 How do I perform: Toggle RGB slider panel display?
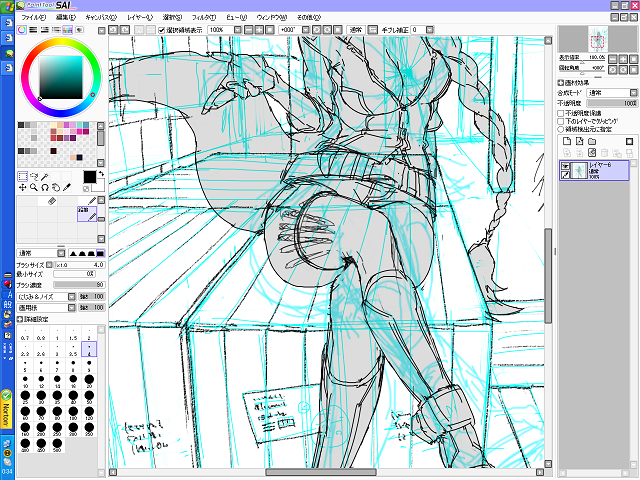33,30
